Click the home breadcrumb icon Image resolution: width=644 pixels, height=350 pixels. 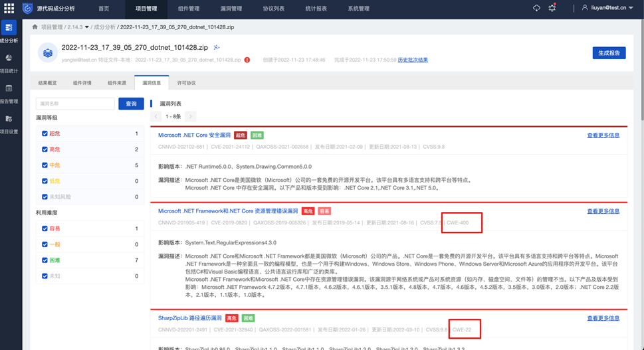35,27
